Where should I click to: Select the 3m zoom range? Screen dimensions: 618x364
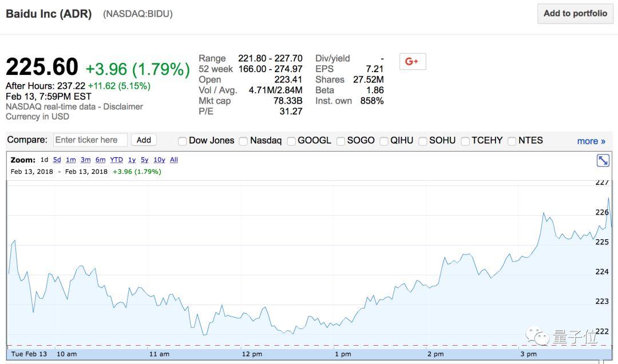pyautogui.click(x=85, y=160)
